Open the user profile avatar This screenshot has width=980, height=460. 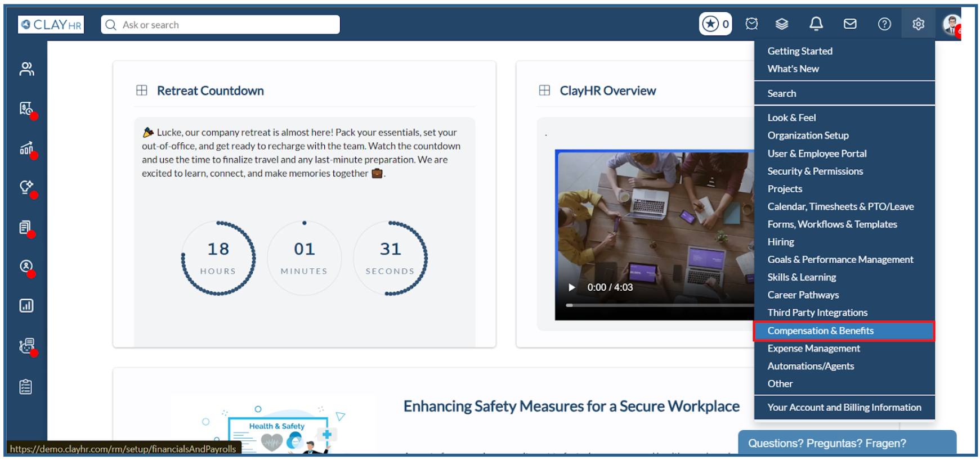tap(951, 25)
